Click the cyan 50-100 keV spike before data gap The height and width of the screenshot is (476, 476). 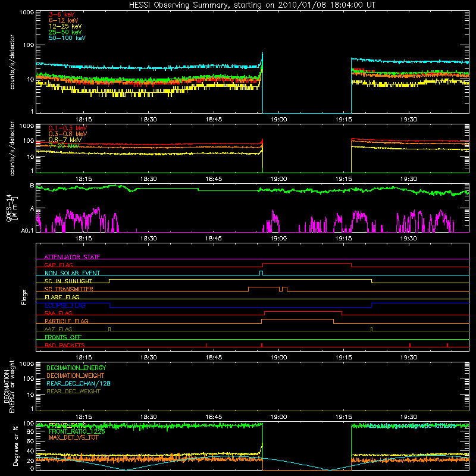coord(262,58)
